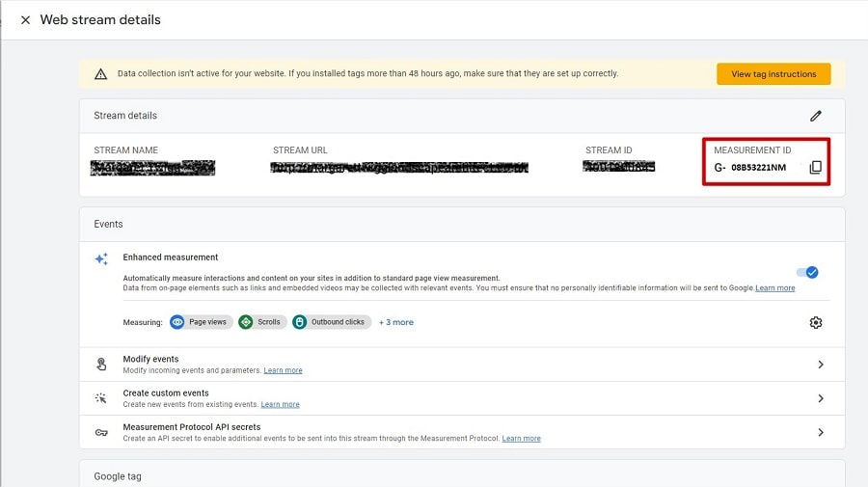Open Enhanced measurement settings gear

tap(815, 323)
